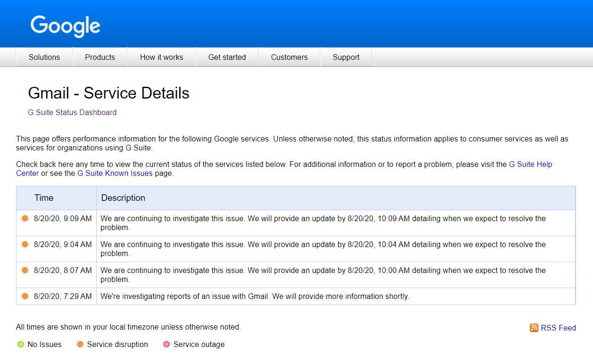Click the Google logo in the header

point(65,26)
